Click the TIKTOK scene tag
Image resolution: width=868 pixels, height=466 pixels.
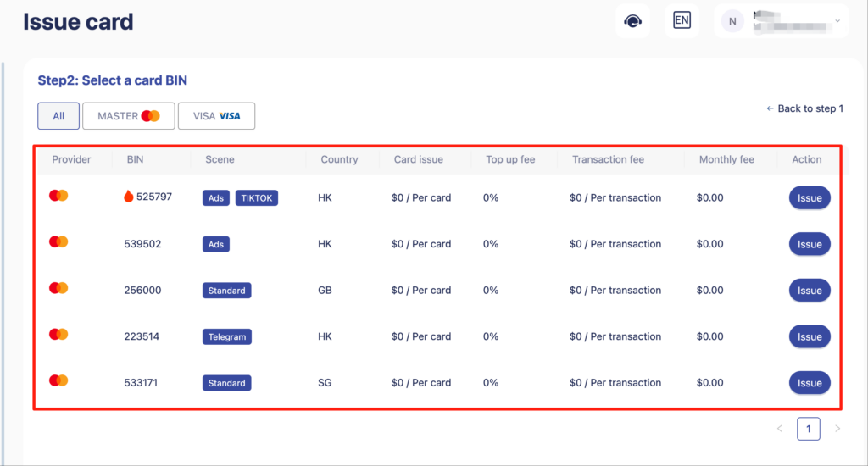click(x=256, y=198)
